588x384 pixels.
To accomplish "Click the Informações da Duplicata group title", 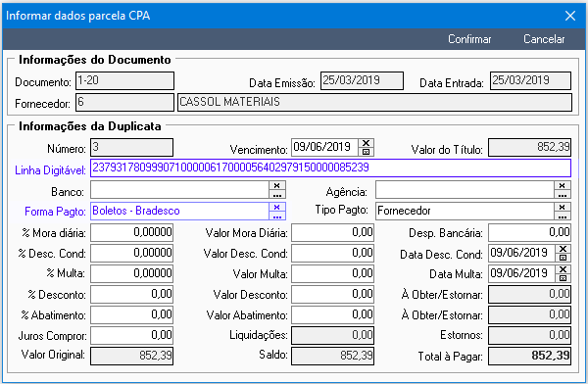I will click(x=90, y=126).
